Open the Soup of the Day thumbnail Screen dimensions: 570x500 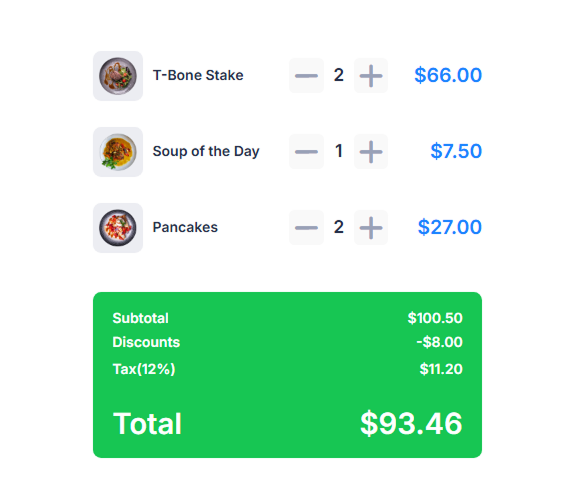(118, 152)
